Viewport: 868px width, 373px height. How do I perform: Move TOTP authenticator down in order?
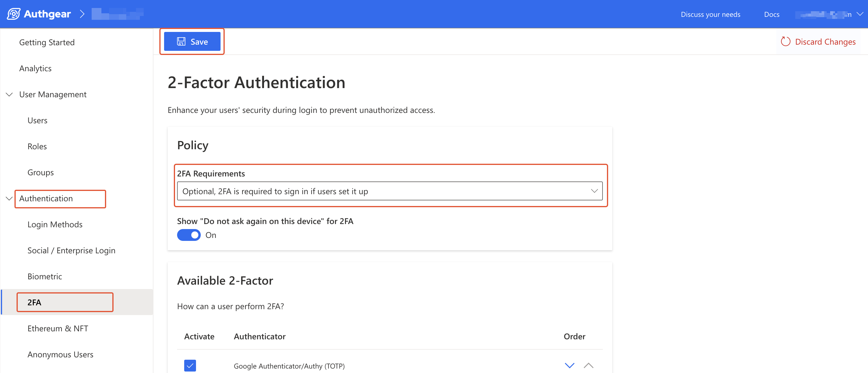pos(569,365)
